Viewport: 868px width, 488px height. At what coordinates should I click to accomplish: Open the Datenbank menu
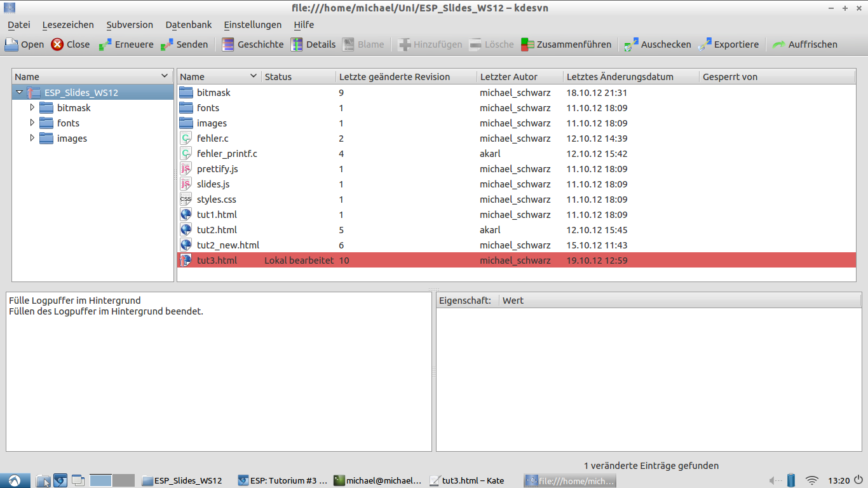(189, 25)
